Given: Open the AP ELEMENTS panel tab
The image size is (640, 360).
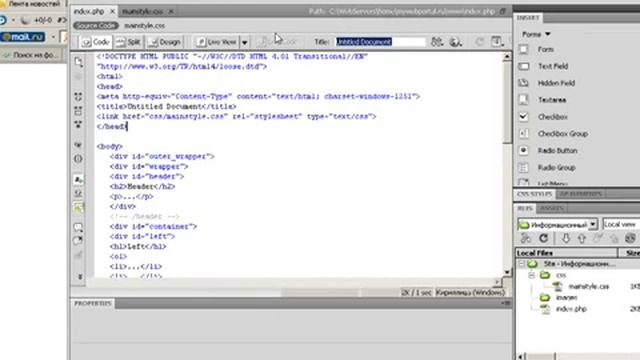Looking at the screenshot, I should point(580,194).
